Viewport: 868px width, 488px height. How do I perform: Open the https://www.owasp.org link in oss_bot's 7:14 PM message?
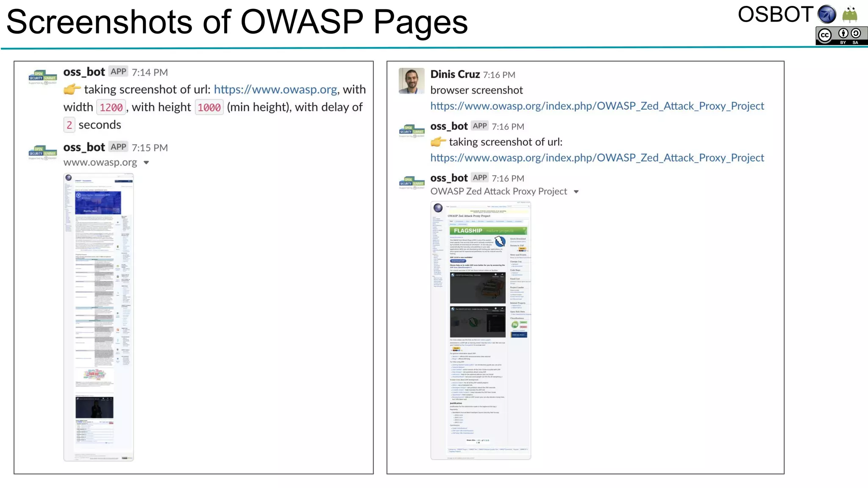pyautogui.click(x=275, y=89)
